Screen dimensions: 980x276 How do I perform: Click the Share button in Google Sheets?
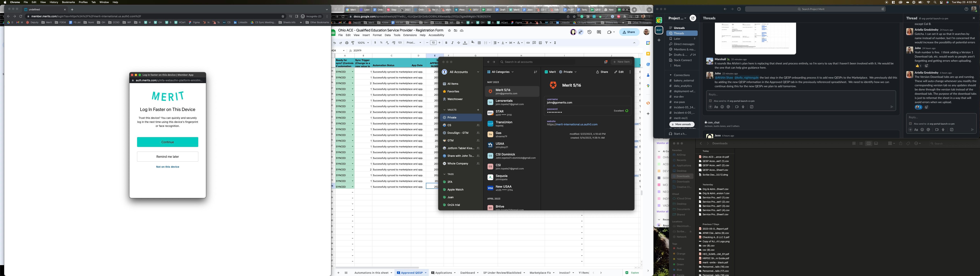tap(629, 32)
